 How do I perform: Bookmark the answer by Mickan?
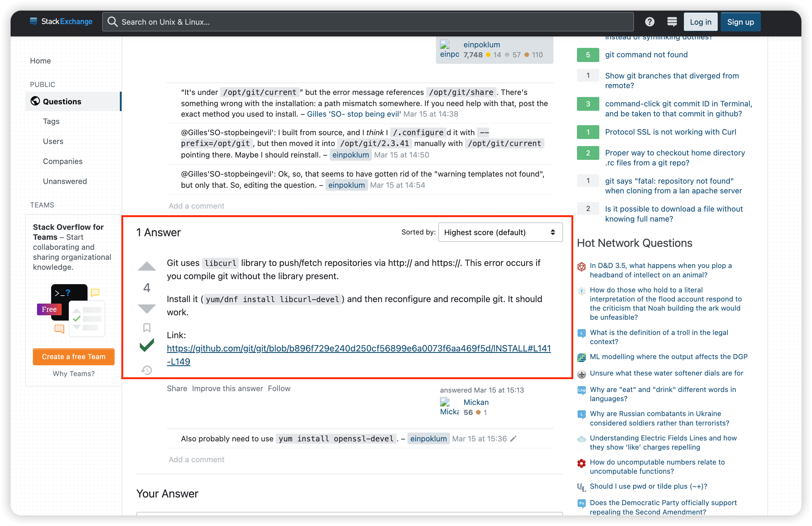coord(147,328)
